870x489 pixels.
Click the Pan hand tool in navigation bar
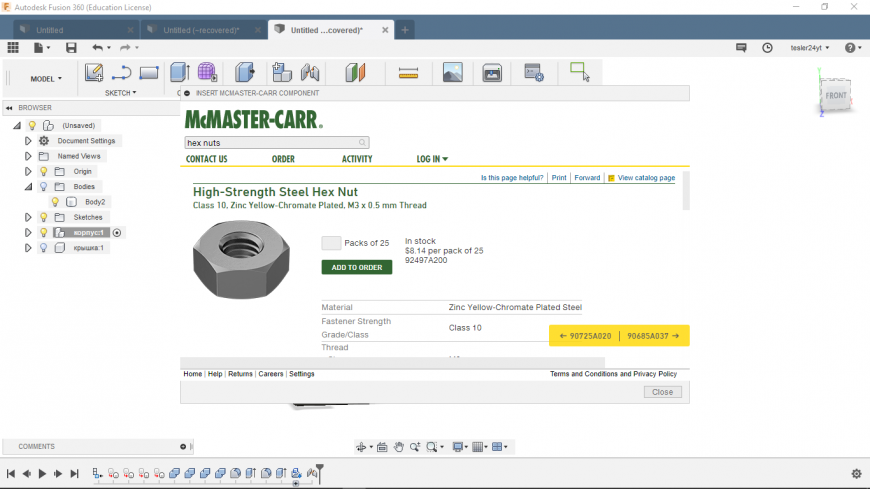pyautogui.click(x=399, y=447)
